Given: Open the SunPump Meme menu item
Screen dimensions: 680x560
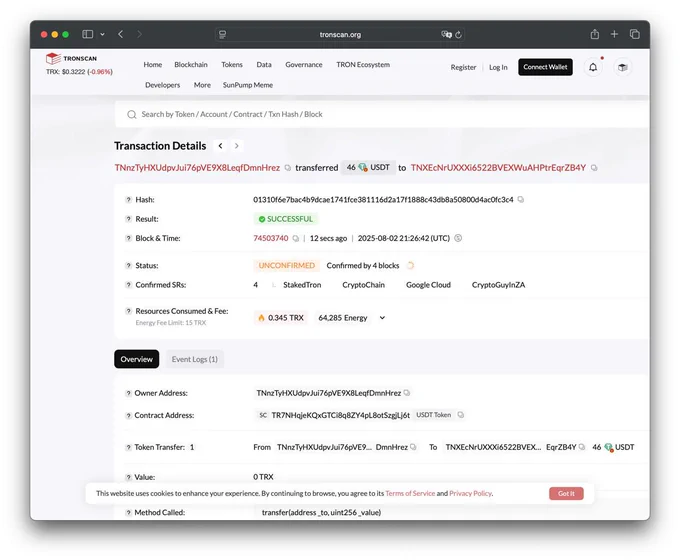Looking at the screenshot, I should tap(248, 85).
